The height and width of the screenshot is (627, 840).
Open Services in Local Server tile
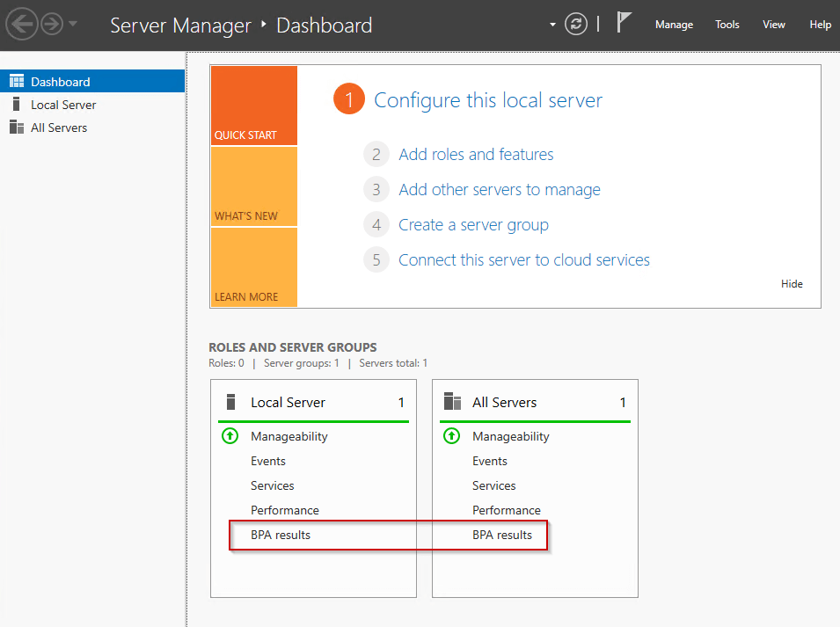(x=272, y=485)
